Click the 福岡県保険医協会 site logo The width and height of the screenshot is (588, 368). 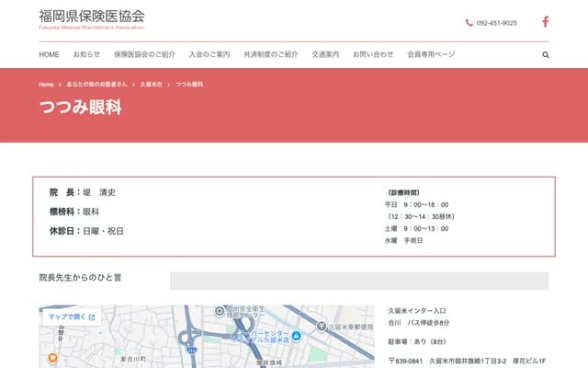coord(91,18)
